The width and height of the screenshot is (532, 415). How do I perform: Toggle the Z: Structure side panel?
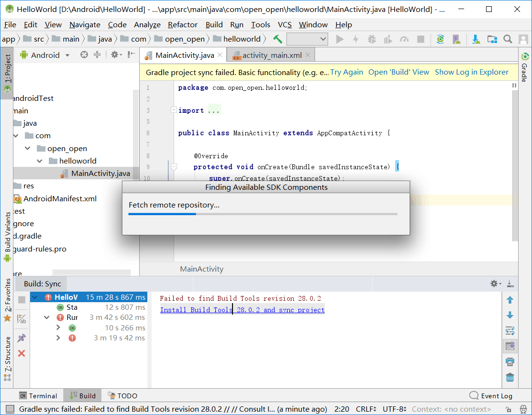[8, 359]
